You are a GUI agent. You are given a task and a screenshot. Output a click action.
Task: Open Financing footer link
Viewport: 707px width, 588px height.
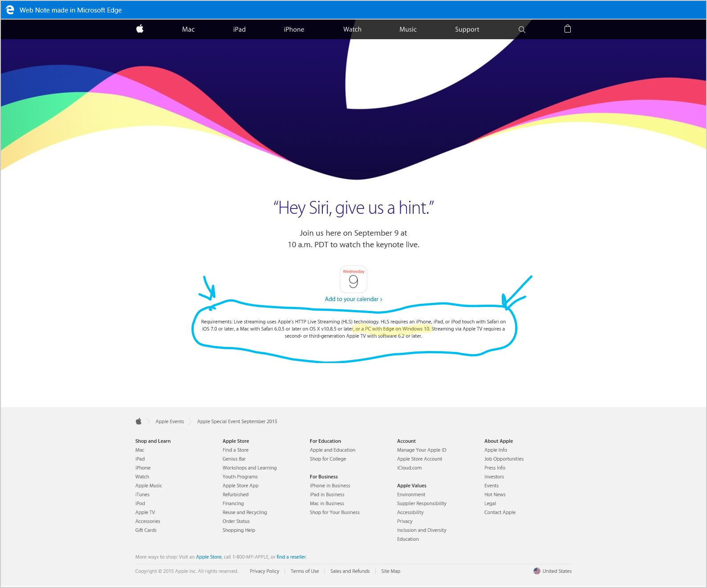click(233, 503)
